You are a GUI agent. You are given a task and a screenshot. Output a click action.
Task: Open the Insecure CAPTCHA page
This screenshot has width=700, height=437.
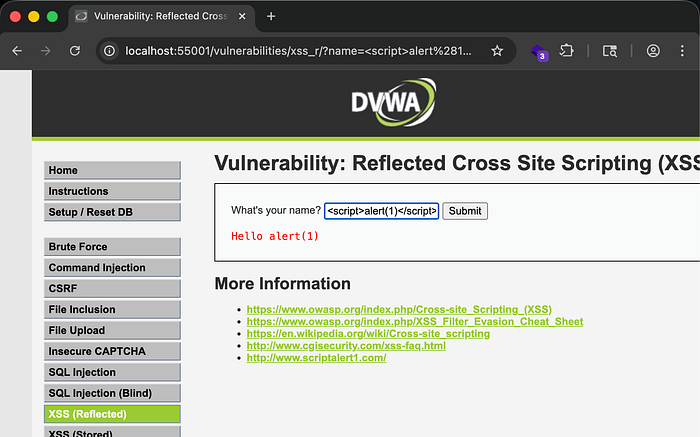point(112,351)
